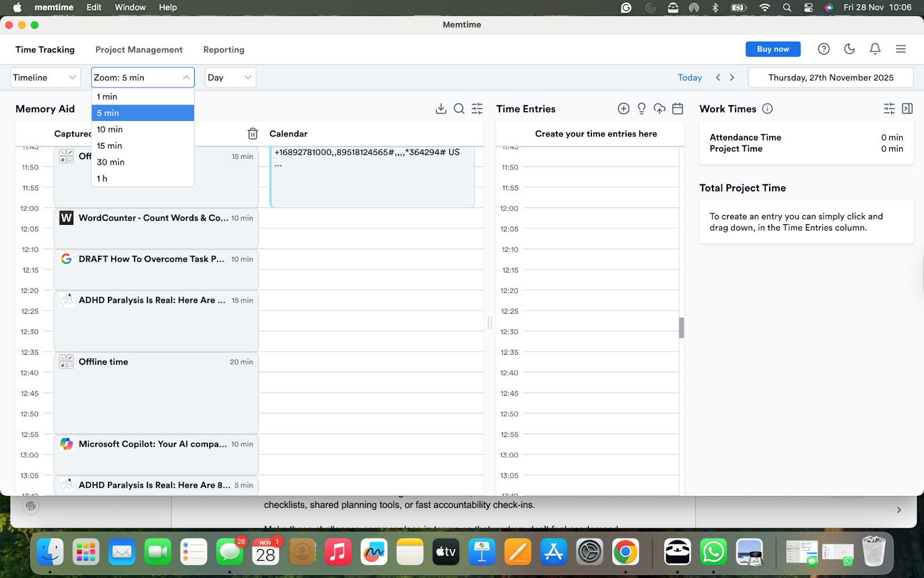Open the Time Entries calendar view
Viewport: 924px width, 578px height.
[x=677, y=108]
